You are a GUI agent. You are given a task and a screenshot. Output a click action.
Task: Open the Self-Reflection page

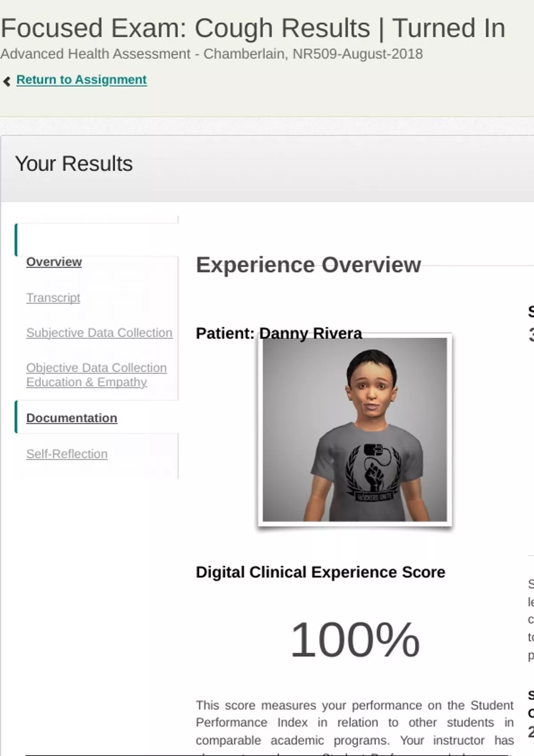point(67,454)
